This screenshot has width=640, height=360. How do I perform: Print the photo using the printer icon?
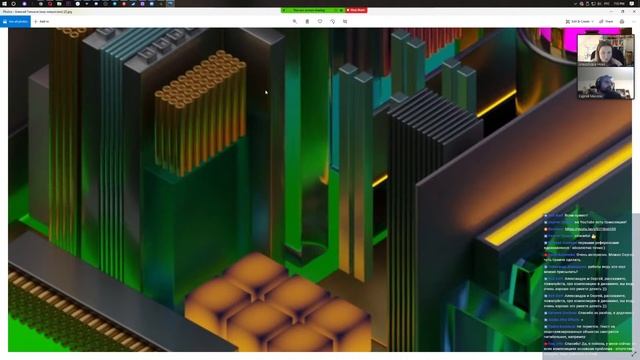pyautogui.click(x=622, y=22)
